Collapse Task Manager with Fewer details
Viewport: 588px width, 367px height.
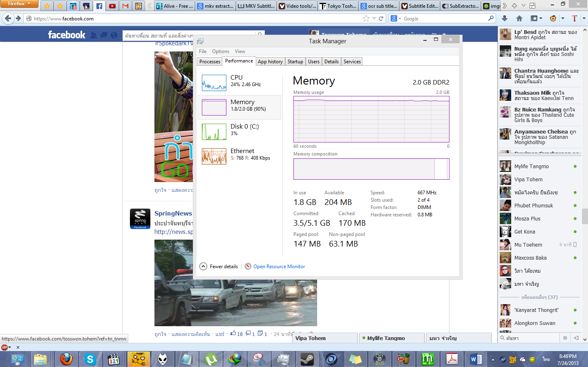pos(219,266)
